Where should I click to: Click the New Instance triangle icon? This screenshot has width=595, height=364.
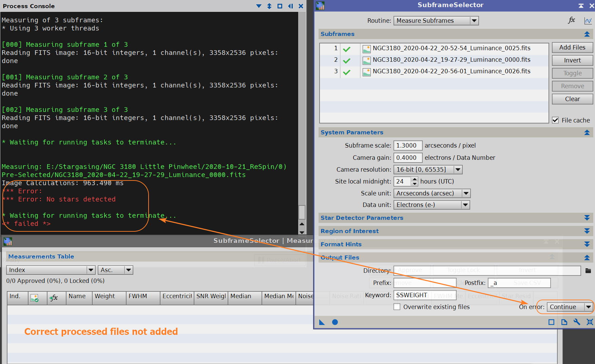click(x=322, y=322)
